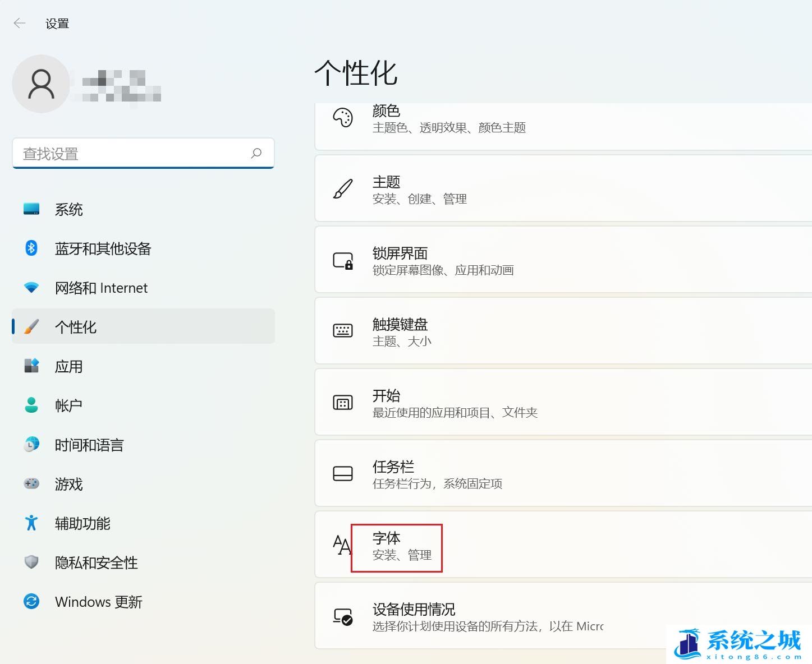Click the Fonts AA icon

tap(342, 545)
